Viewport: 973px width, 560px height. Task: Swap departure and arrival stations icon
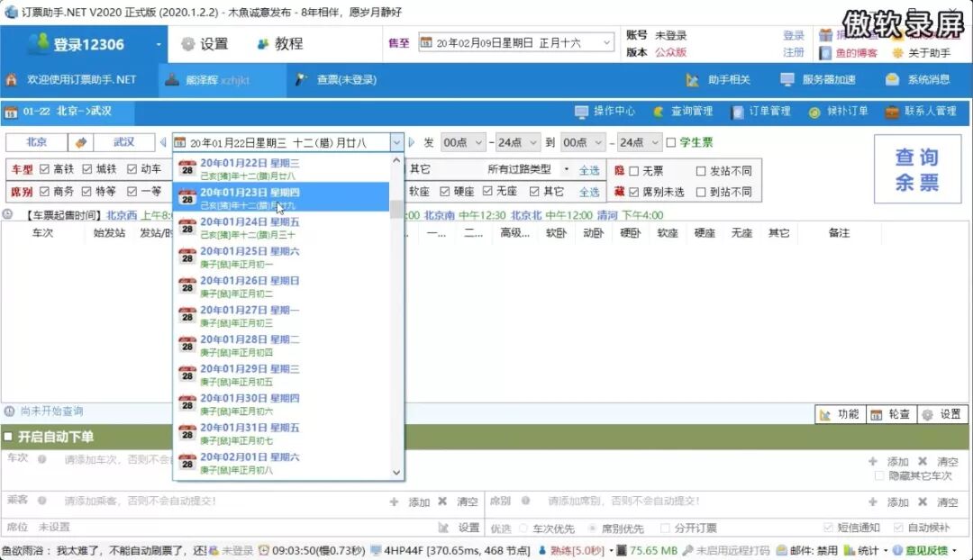tap(81, 142)
